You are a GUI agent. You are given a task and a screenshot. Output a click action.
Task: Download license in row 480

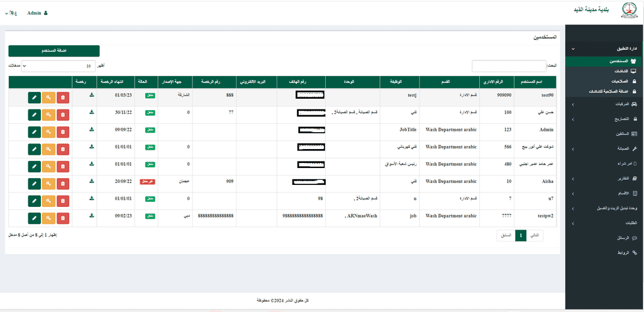pyautogui.click(x=92, y=164)
